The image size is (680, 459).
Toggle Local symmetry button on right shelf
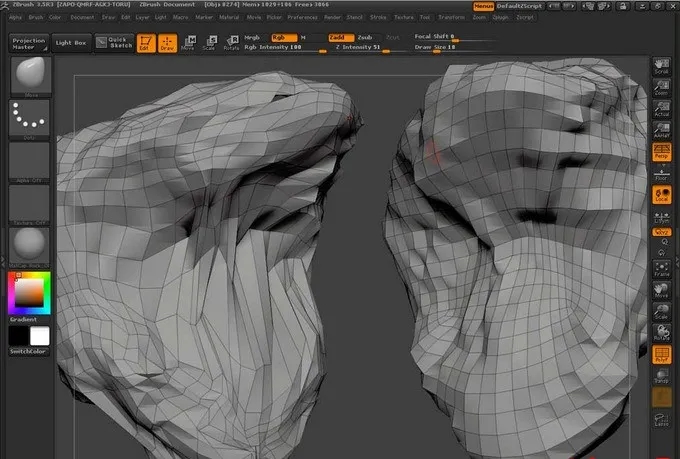point(661,195)
